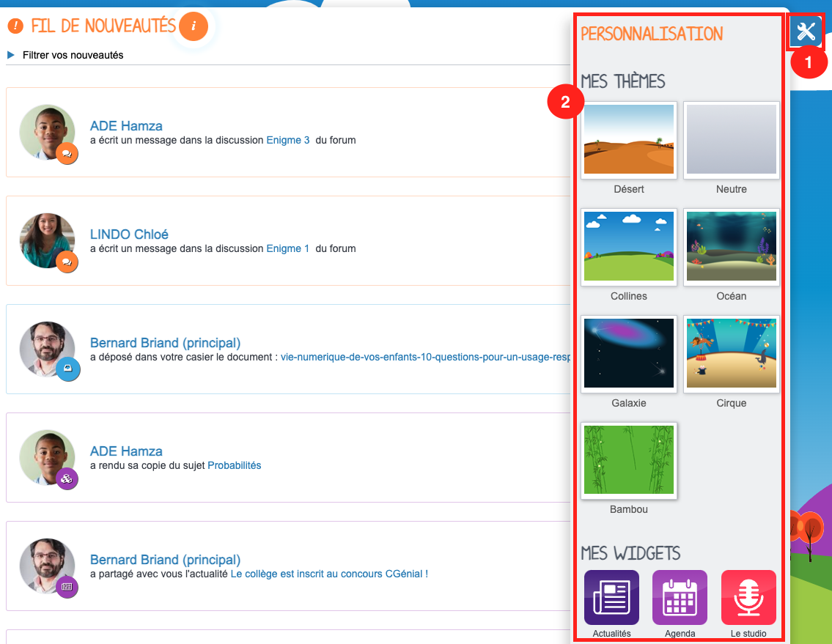Viewport: 832px width, 644px height.
Task: Pick the Galaxie theme
Action: point(628,354)
